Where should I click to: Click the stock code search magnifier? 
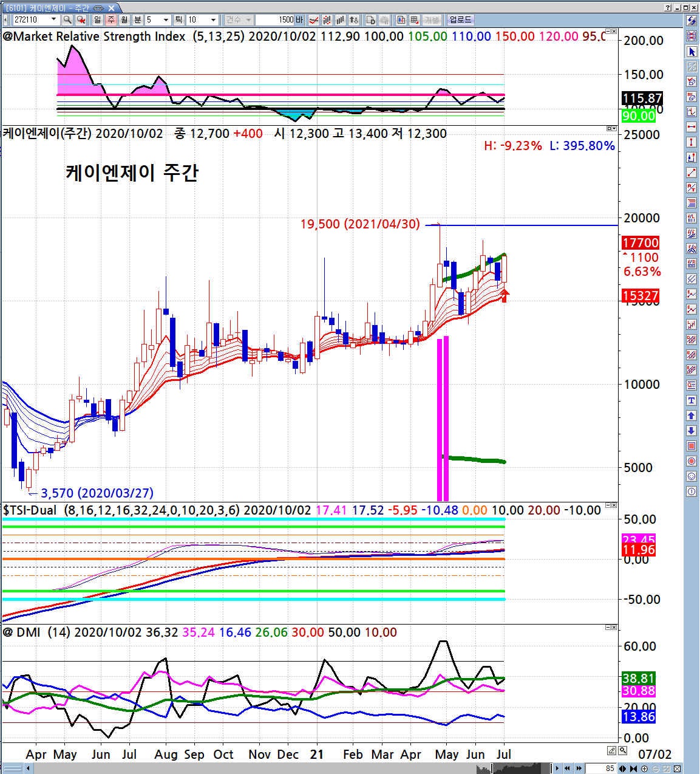pos(67,19)
